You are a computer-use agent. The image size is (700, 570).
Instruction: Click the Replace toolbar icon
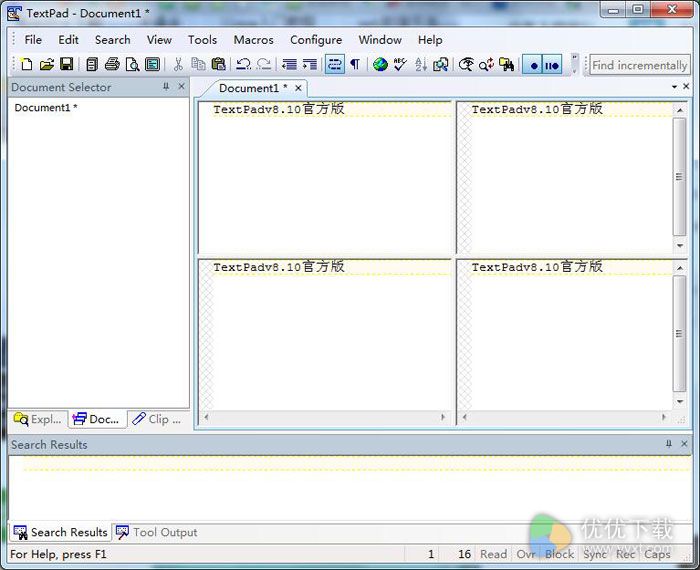486,65
